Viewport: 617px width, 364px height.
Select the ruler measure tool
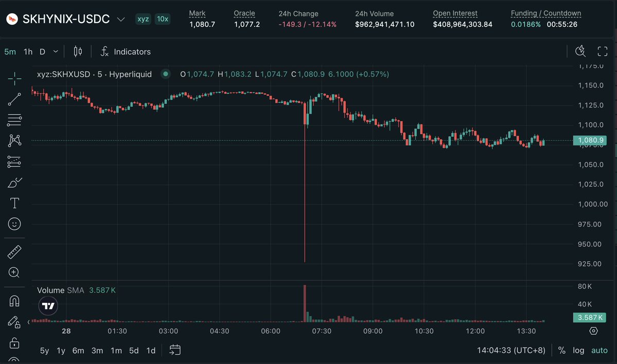point(14,252)
